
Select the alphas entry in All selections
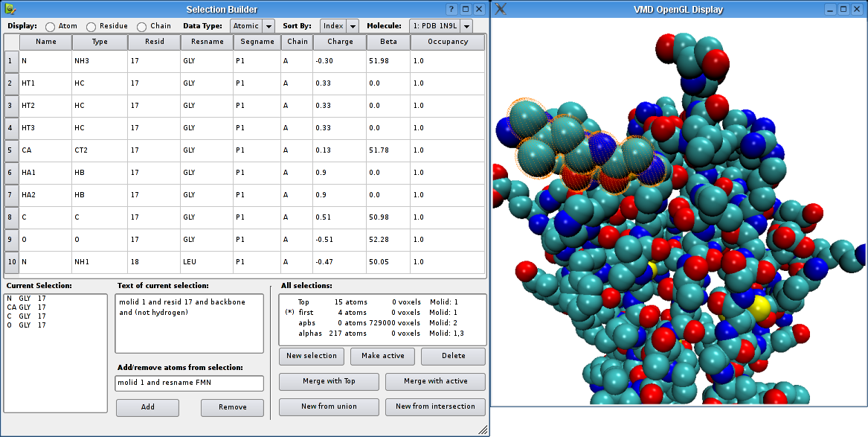[311, 334]
